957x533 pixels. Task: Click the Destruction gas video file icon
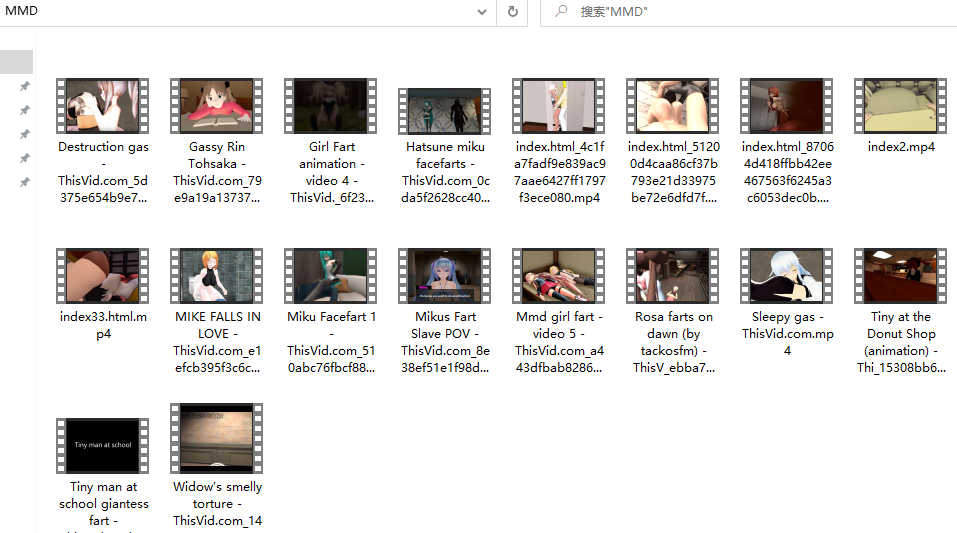[103, 105]
